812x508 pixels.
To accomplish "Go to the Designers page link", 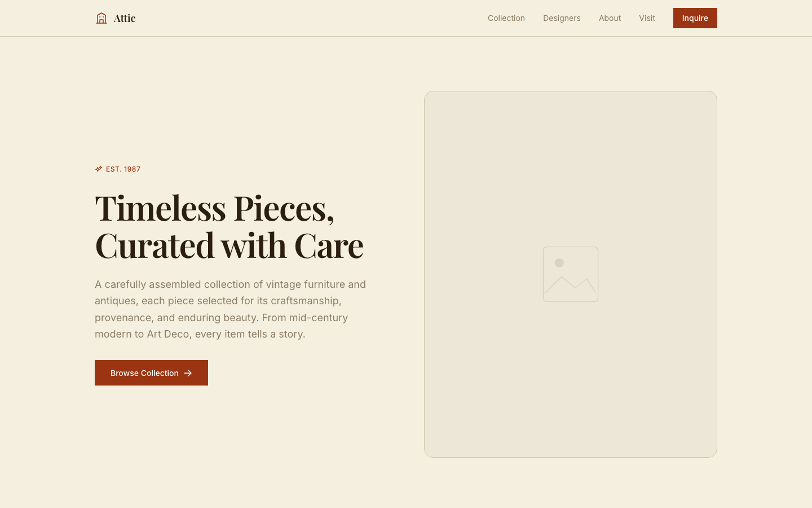I will tap(562, 18).
